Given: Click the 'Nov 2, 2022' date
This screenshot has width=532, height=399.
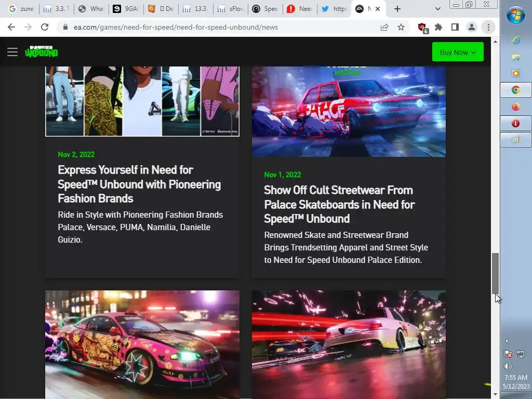Looking at the screenshot, I should pos(76,154).
